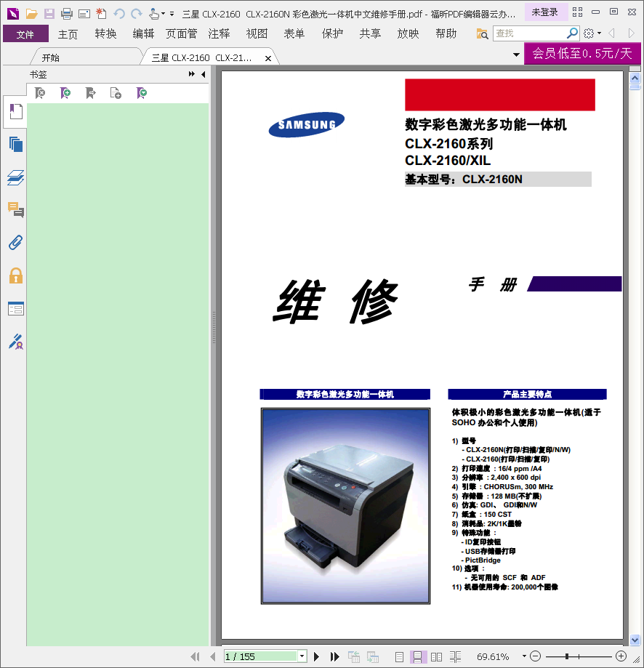644x668 pixels.
Task: Go to the next page arrow
Action: tap(316, 656)
